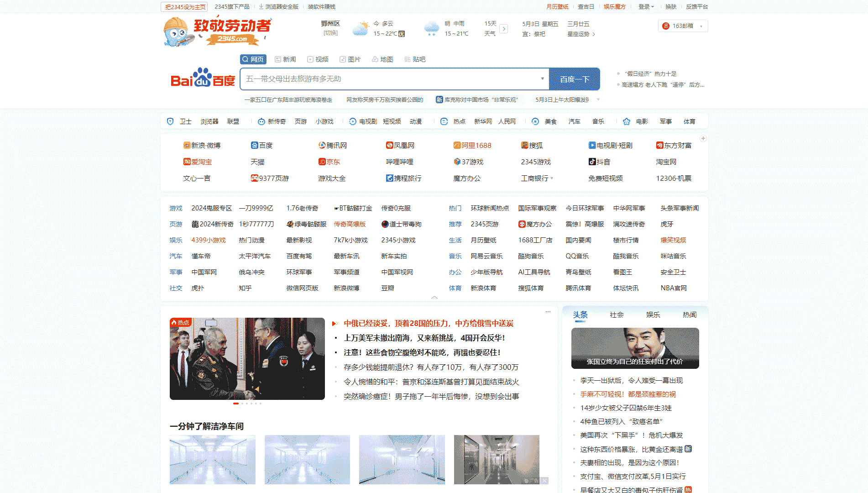
Task: Expand the 登录 login dropdown
Action: coord(646,7)
